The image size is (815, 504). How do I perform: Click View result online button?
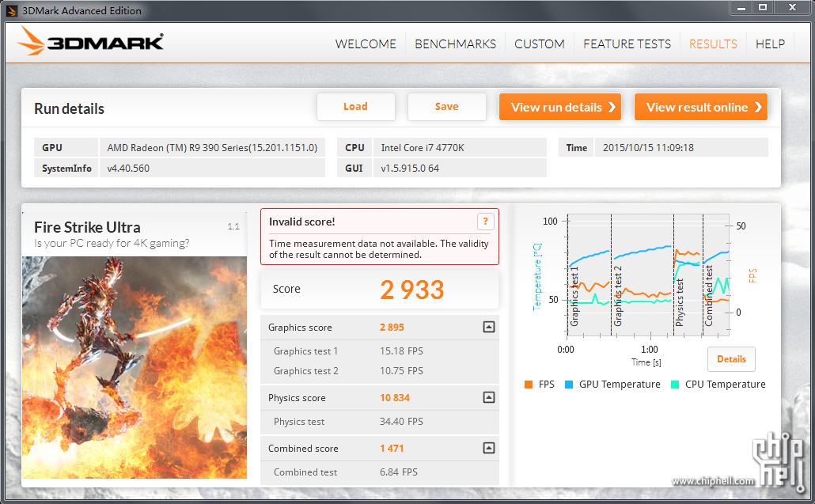(700, 107)
